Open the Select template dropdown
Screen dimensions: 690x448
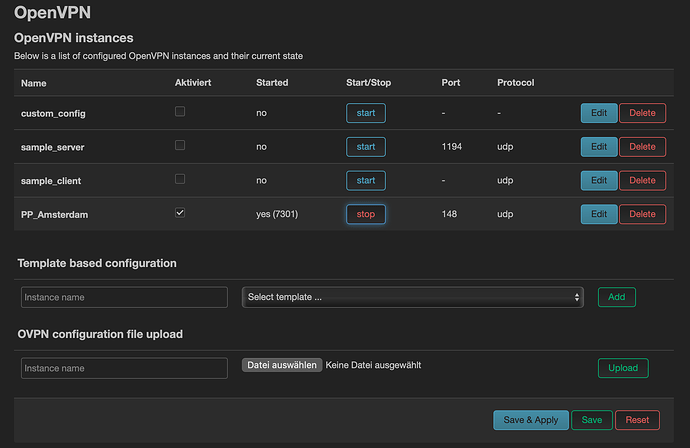[412, 297]
